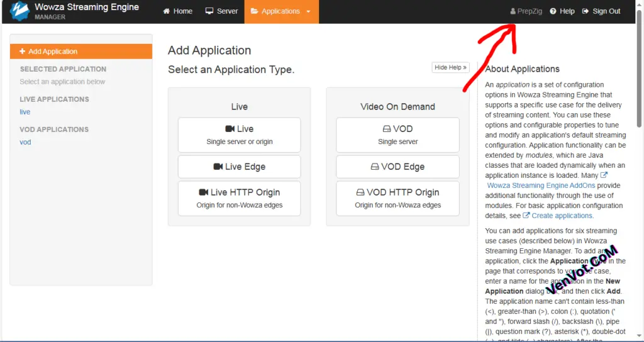Screen dimensions: 644x342
Task: Click the Wowza Streaming Engine logo icon
Action: 19,11
